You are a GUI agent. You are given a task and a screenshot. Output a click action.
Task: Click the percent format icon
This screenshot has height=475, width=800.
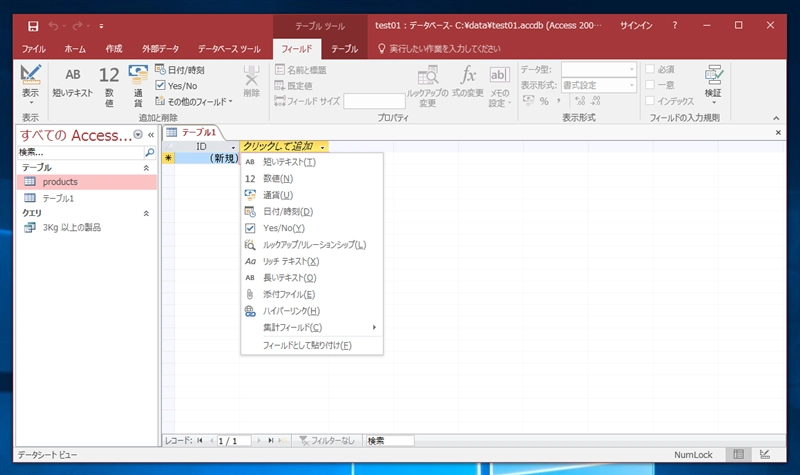point(544,101)
